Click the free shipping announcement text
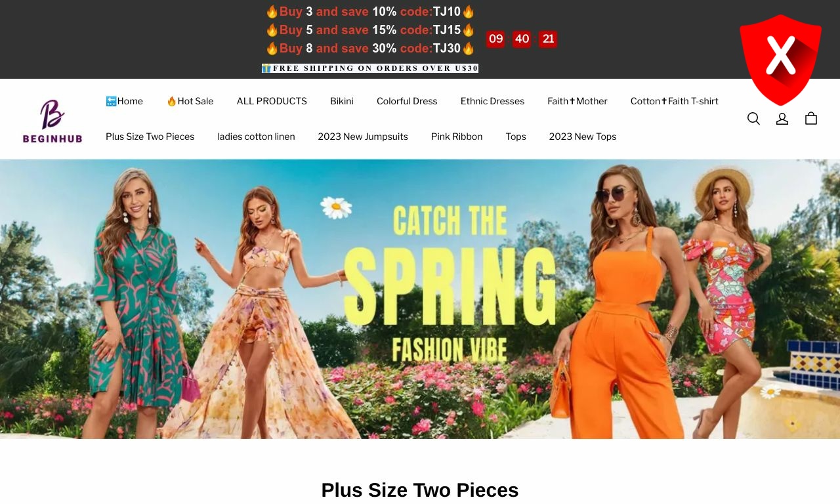 pos(370,68)
